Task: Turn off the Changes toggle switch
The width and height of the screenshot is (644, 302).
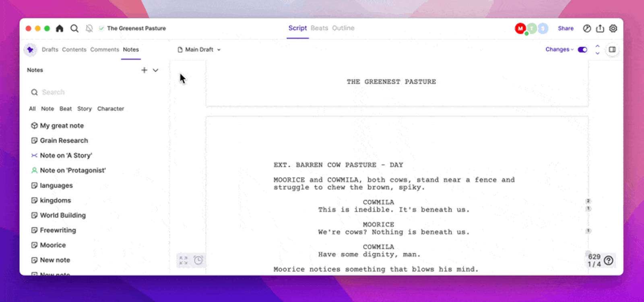Action: click(582, 50)
